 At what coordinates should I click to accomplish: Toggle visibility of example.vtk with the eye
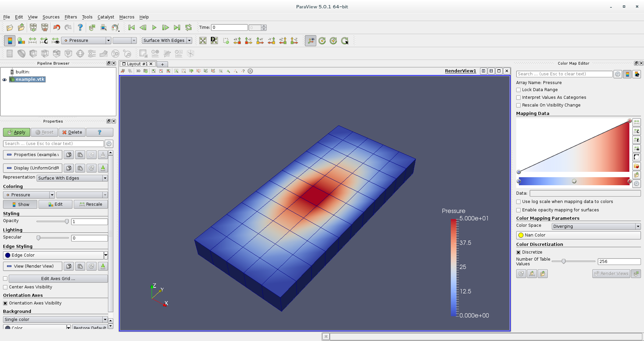(x=4, y=79)
